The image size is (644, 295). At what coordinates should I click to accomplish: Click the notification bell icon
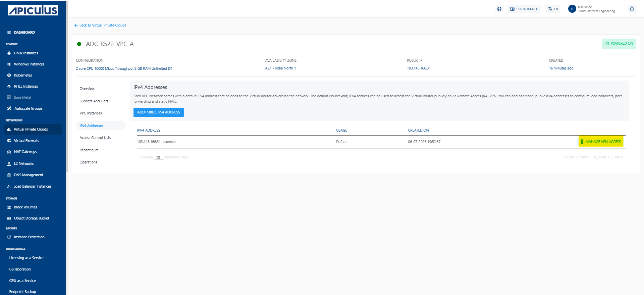pyautogui.click(x=632, y=9)
